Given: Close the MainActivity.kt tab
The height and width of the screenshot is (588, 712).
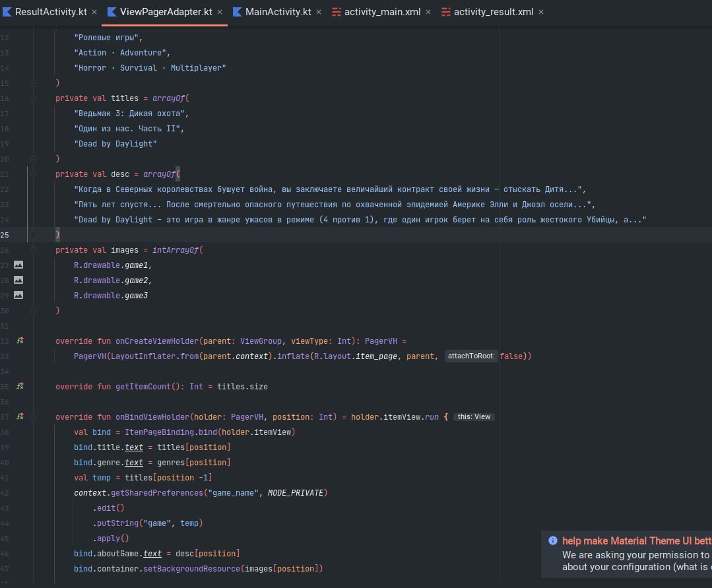Looking at the screenshot, I should tap(319, 13).
